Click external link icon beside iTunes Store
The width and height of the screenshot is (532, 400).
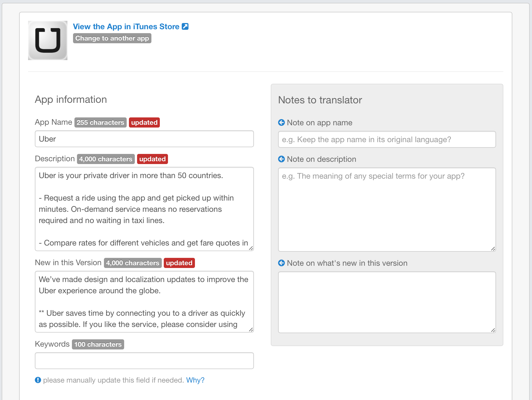pyautogui.click(x=185, y=26)
